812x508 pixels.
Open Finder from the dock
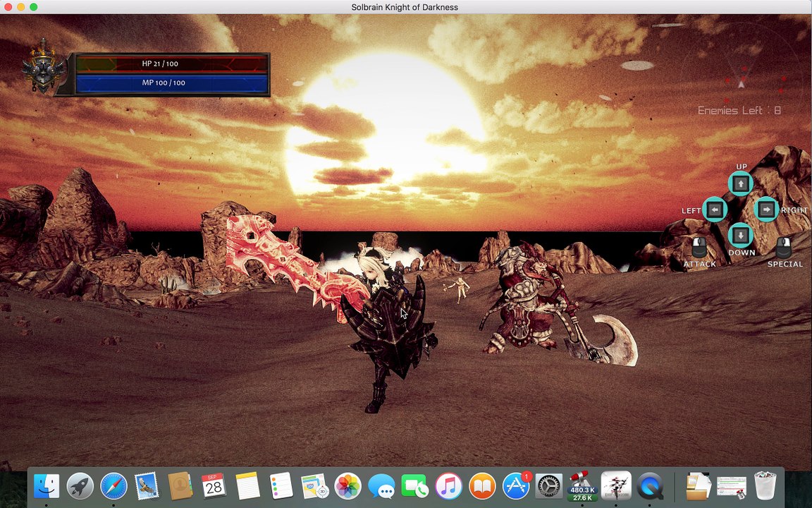point(46,486)
